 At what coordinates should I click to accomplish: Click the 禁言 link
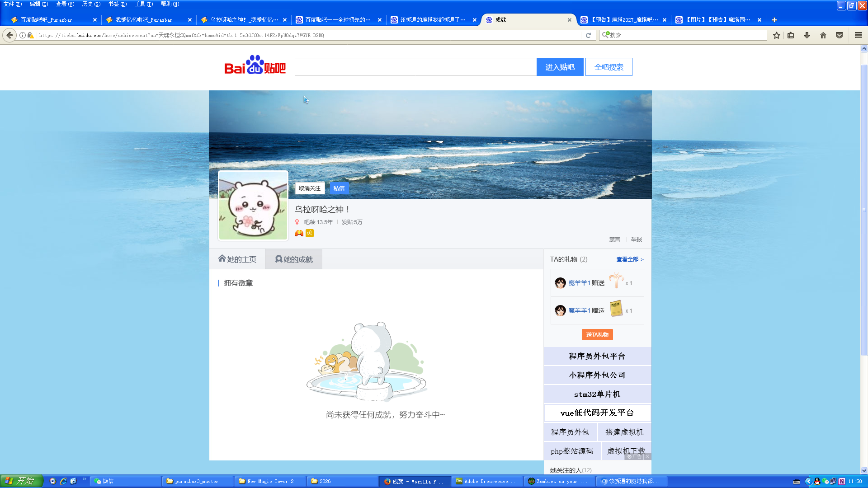(614, 239)
